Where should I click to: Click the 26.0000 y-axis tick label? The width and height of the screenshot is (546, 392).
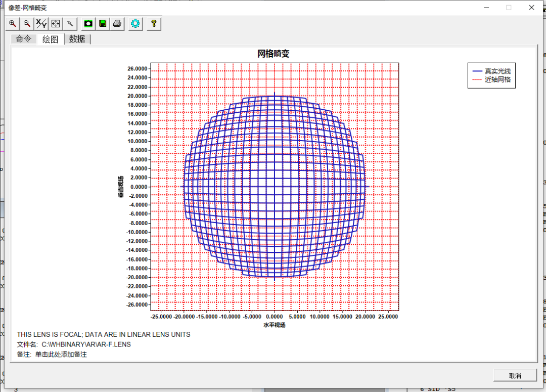tap(137, 69)
